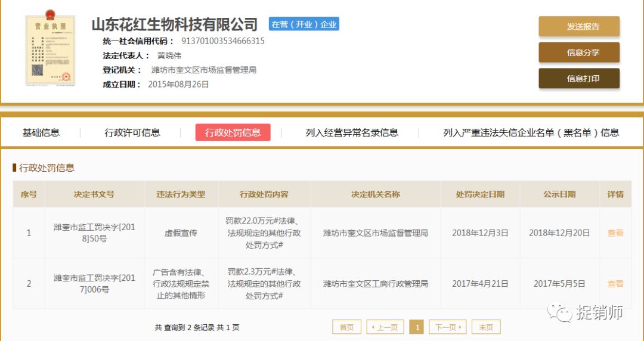
Task: Click document number 潍奎市监工罚决字[2018]50号
Action: pyautogui.click(x=94, y=233)
